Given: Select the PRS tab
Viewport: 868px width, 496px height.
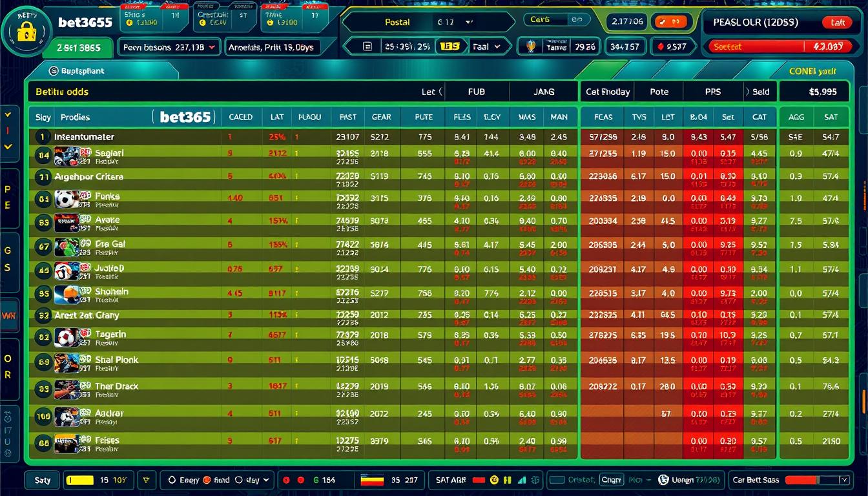Looking at the screenshot, I should tap(712, 92).
